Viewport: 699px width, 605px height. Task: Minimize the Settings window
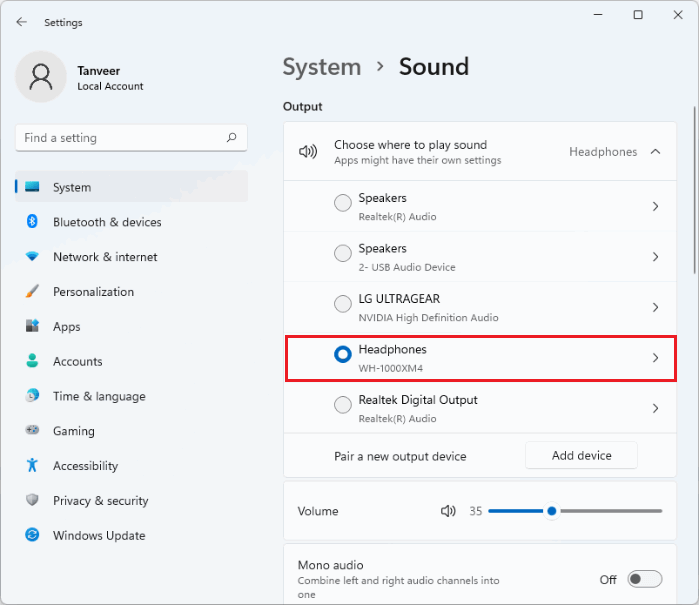[x=598, y=15]
